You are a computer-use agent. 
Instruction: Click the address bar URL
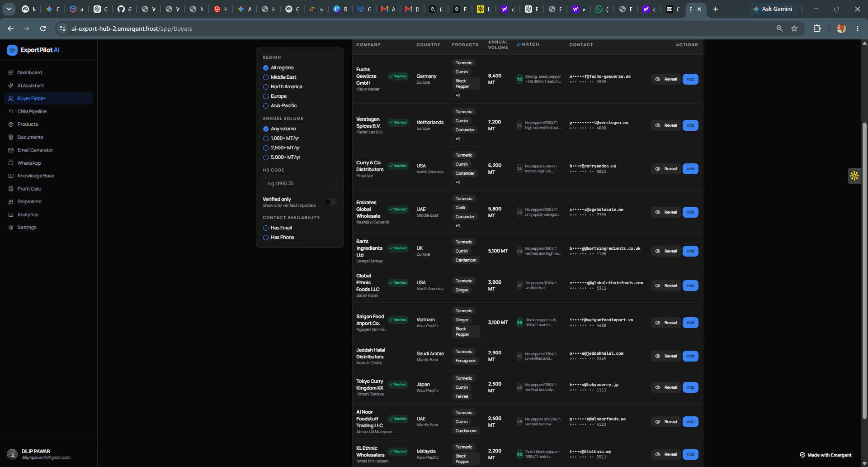pyautogui.click(x=132, y=29)
